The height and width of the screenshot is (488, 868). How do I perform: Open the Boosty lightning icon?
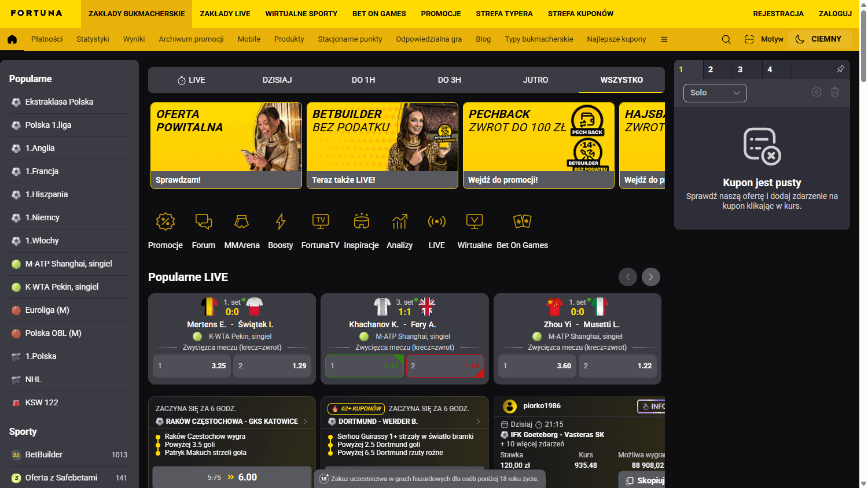(281, 221)
